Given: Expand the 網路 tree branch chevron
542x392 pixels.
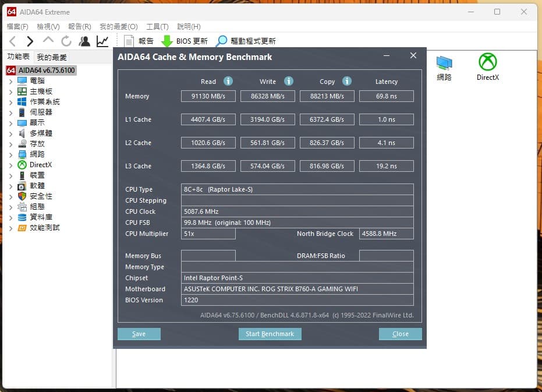Looking at the screenshot, I should (10, 155).
